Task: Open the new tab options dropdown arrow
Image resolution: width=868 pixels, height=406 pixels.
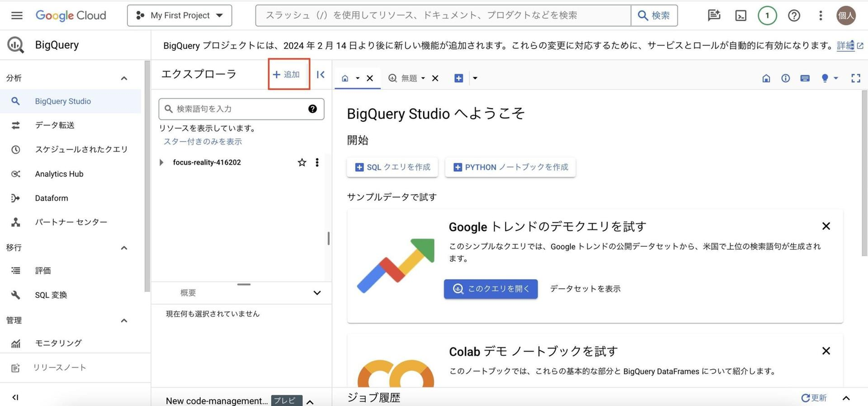Action: coord(475,78)
